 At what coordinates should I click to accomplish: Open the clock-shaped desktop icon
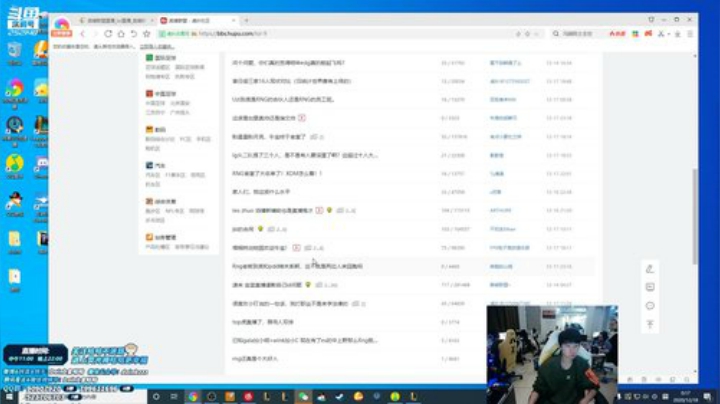[15, 129]
